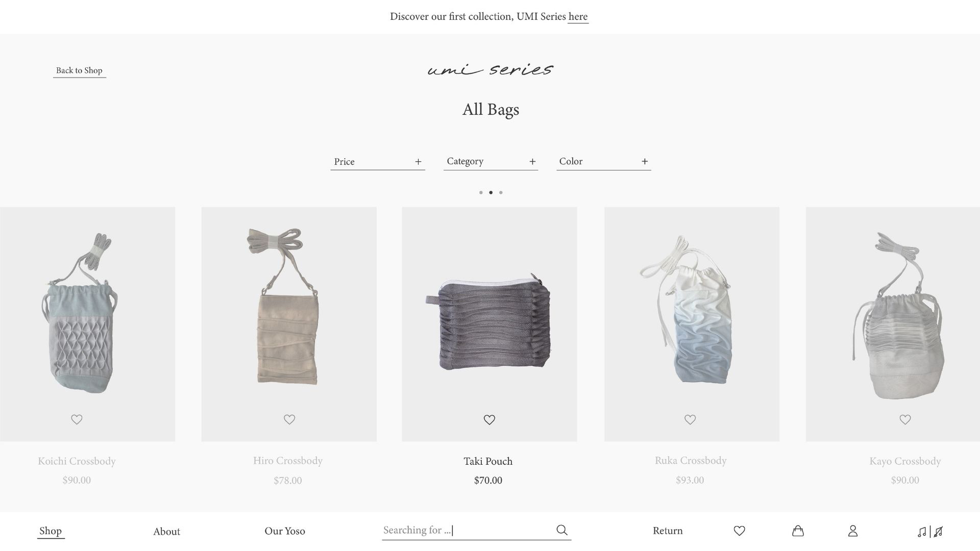Select the third carousel page dot
The height and width of the screenshot is (551, 980).
(x=501, y=192)
